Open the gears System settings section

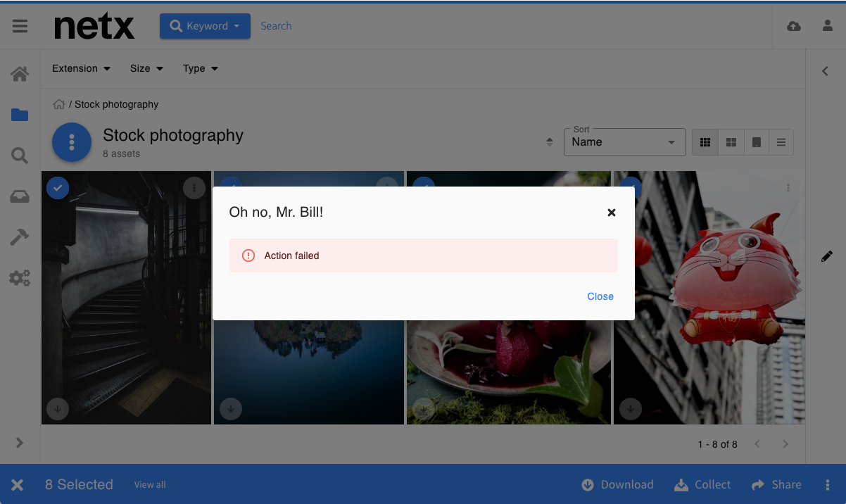tap(20, 278)
